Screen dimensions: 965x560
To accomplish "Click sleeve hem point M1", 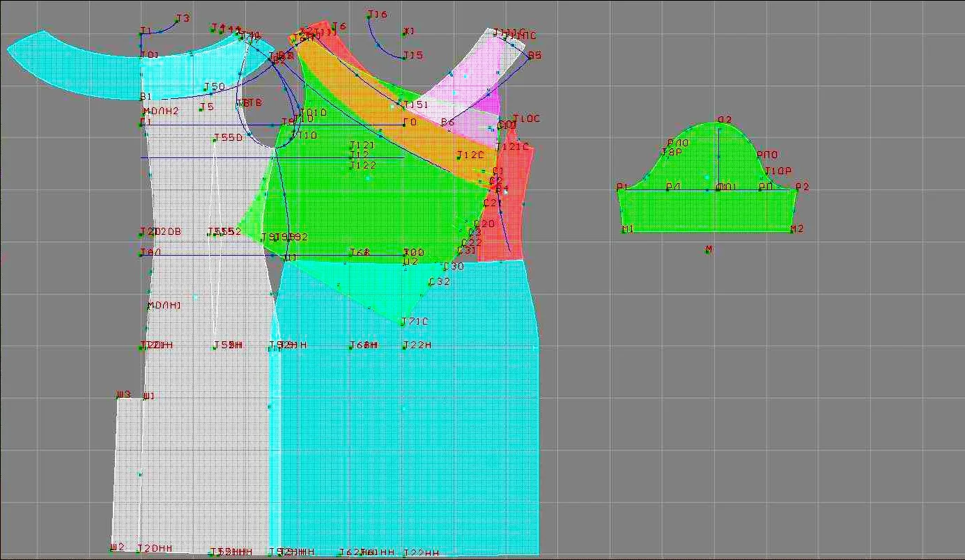I will (628, 229).
